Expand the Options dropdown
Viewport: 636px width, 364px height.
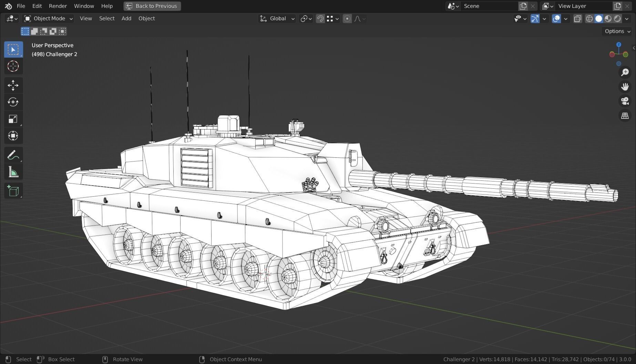618,31
